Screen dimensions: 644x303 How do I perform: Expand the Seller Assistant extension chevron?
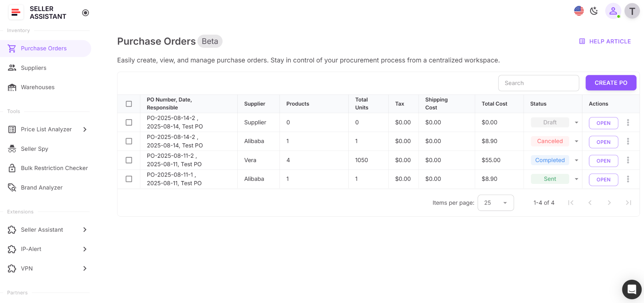tap(85, 229)
